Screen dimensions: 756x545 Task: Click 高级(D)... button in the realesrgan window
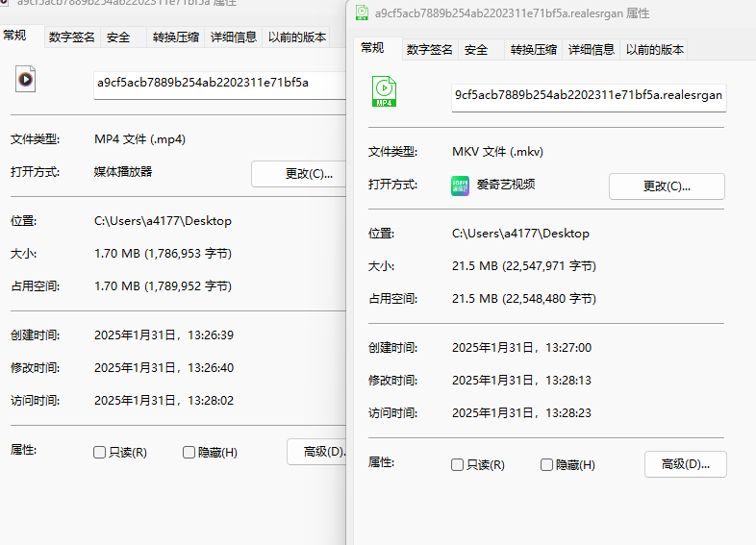tap(686, 464)
